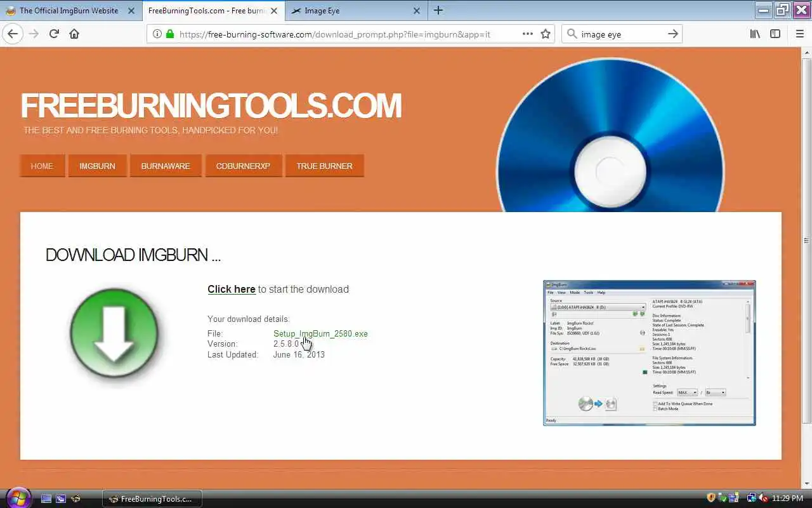Select the FreeBurningTools.com tab

[213, 10]
